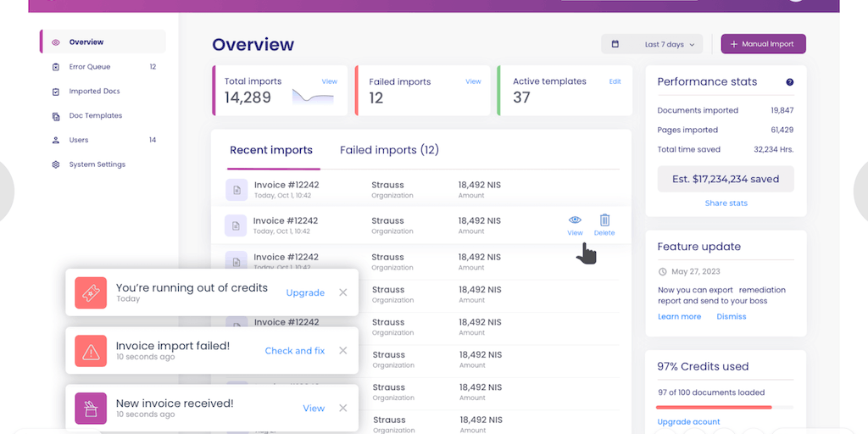868x434 pixels.
Task: Click Share stats link
Action: (726, 203)
